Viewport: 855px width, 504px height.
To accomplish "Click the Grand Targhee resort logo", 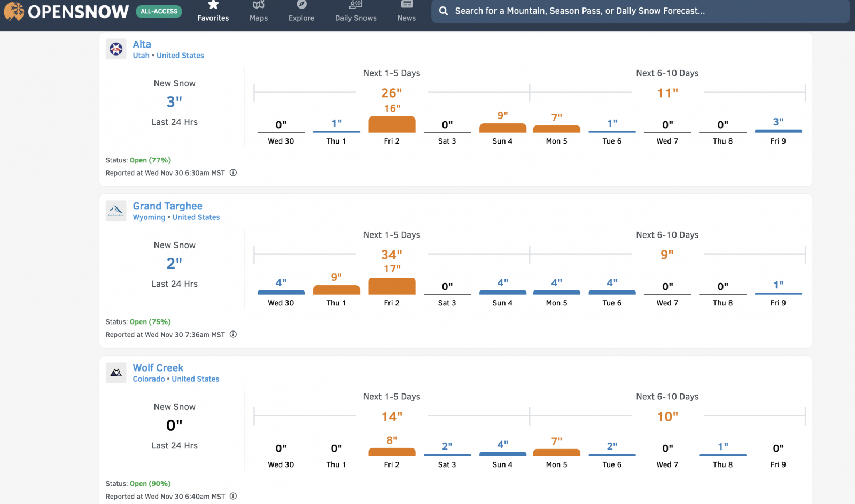I will click(x=116, y=211).
